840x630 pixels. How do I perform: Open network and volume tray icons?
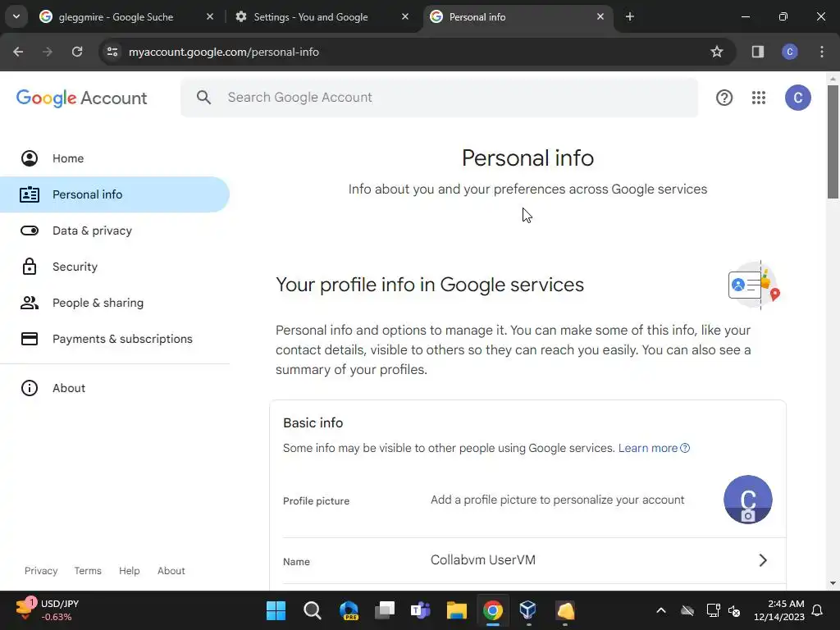[x=724, y=610]
